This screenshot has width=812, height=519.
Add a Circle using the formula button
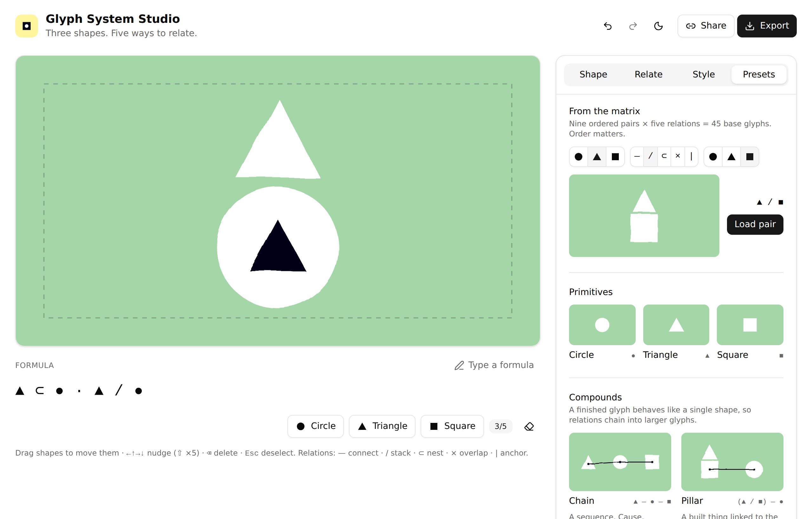click(316, 427)
